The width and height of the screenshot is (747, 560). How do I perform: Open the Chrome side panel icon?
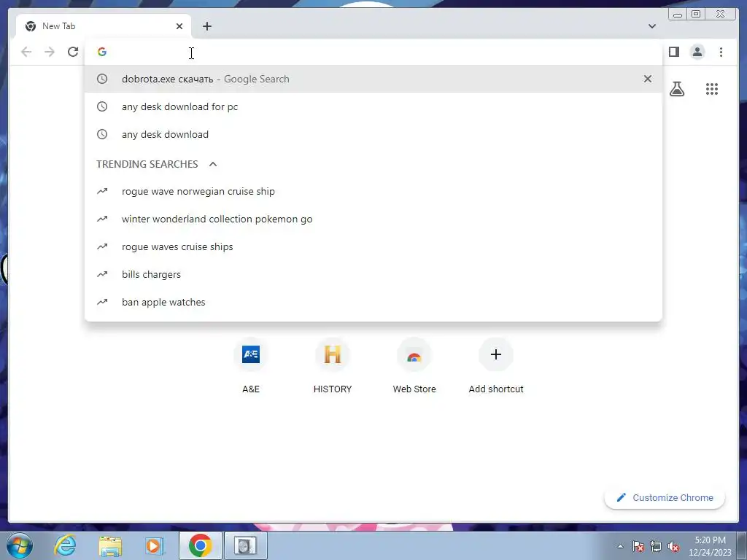pyautogui.click(x=673, y=52)
